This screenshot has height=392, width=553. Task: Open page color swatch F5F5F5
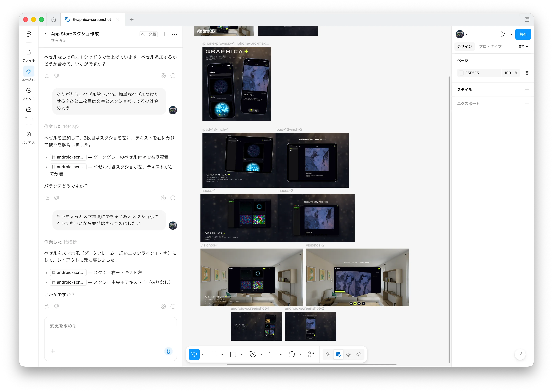[x=461, y=73]
